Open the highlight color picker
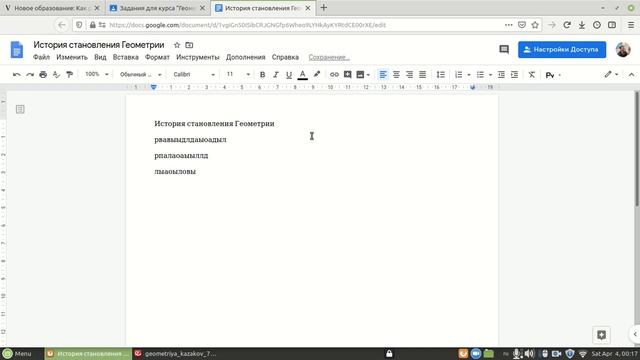 click(317, 75)
